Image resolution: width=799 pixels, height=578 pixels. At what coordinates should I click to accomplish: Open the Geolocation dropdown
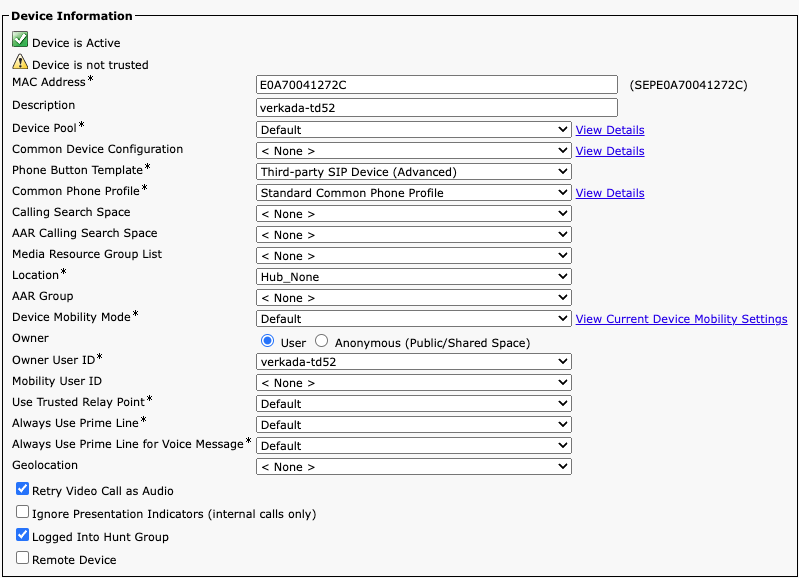point(413,467)
